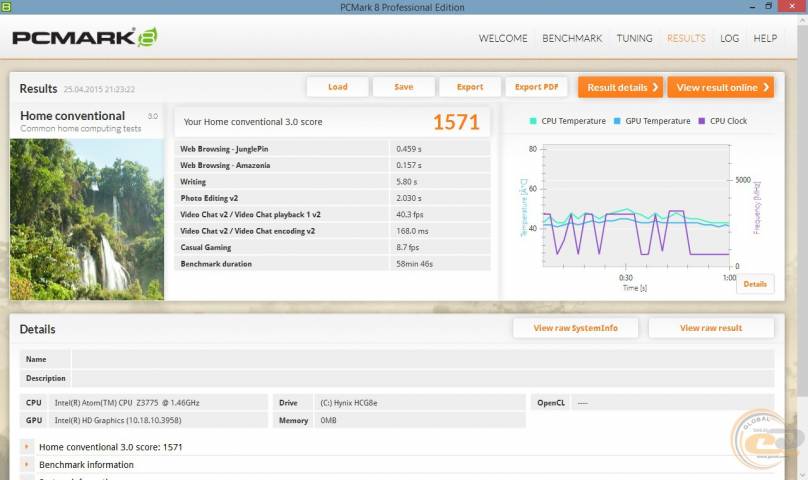Select the Web Browsing - Amazonia row
Screen dimensions: 808x480
coord(332,165)
